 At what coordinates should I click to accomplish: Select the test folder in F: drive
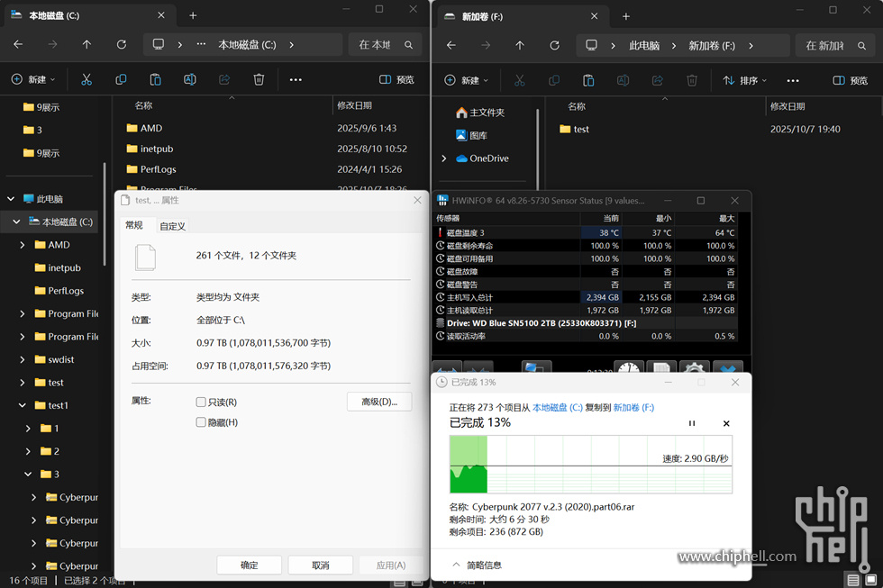pos(580,129)
